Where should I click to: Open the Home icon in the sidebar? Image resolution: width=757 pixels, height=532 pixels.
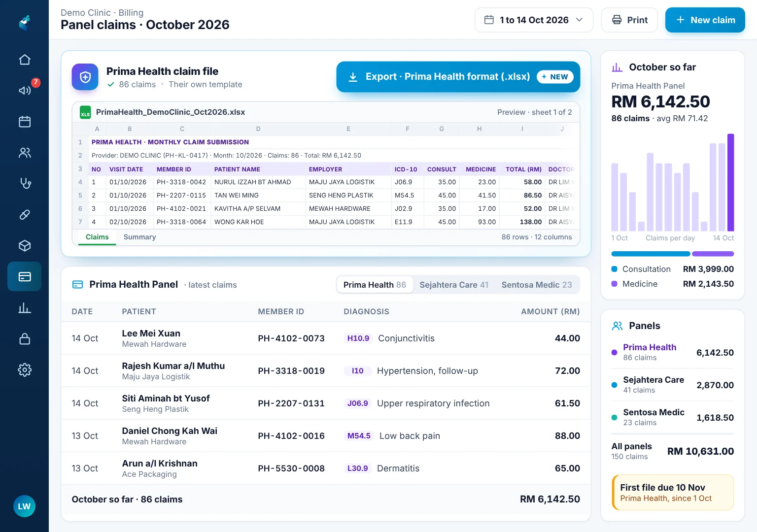point(25,60)
